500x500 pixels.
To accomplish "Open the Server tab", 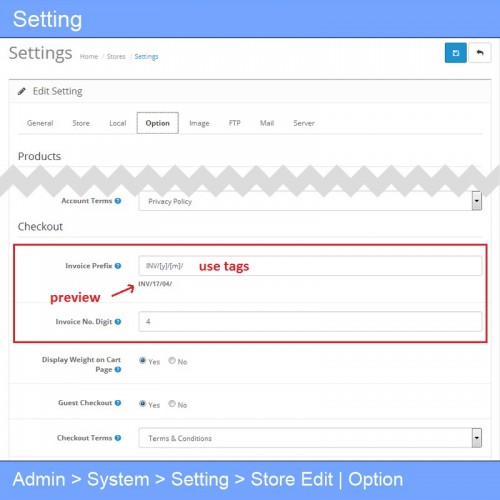I will click(304, 123).
